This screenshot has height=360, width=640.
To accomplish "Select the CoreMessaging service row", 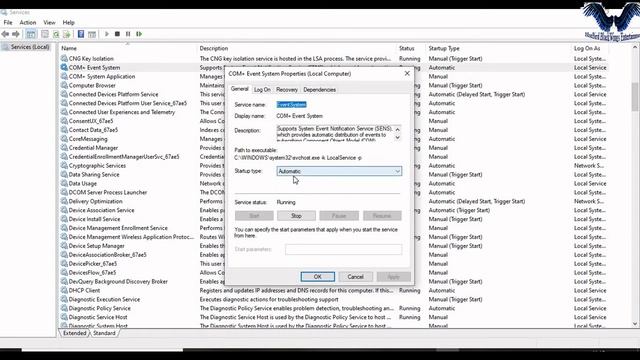I will 333,139.
